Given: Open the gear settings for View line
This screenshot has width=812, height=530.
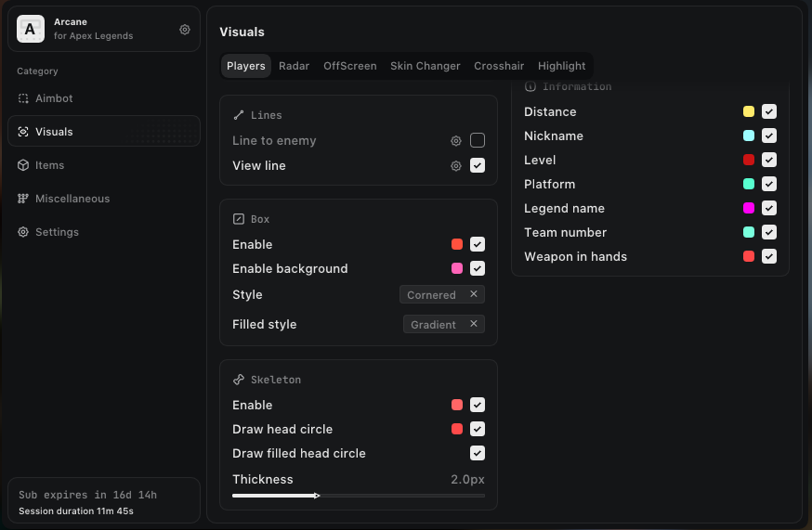Looking at the screenshot, I should tap(456, 166).
